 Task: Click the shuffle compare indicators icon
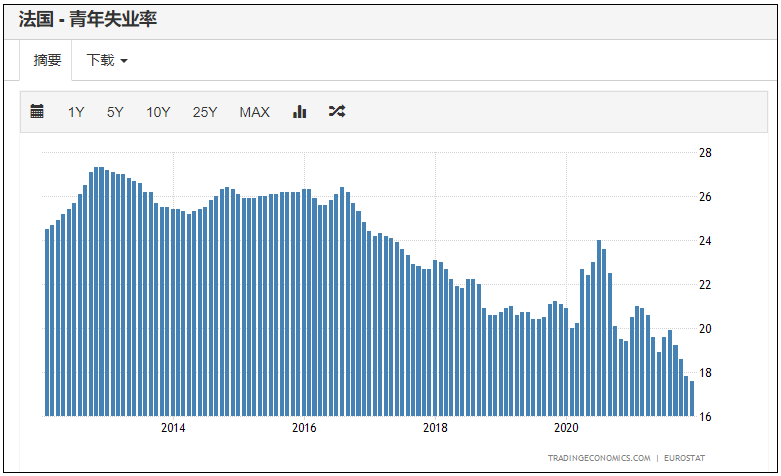[337, 111]
